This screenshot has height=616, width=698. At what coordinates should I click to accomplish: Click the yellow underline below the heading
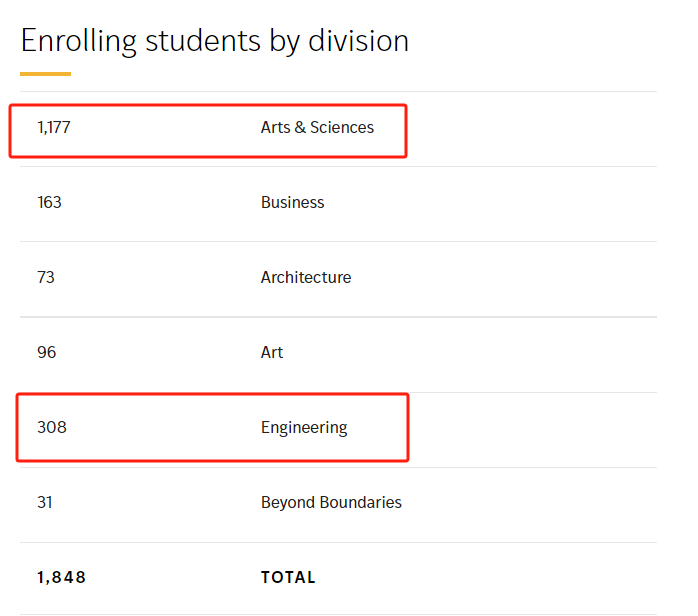(x=45, y=74)
